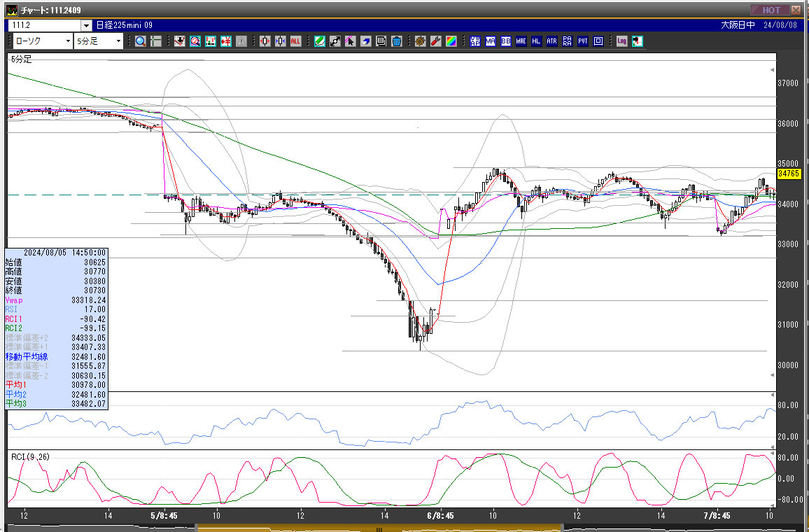Click the 移動平均線 label in data box
Viewport: 809px width, 532px height.
click(x=27, y=356)
